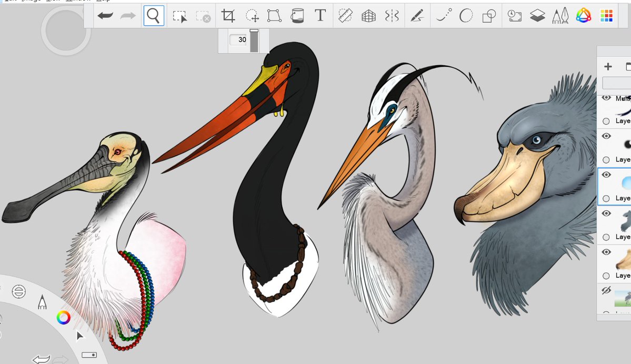Image resolution: width=631 pixels, height=364 pixels.
Task: Select the Text tool
Action: click(x=320, y=15)
